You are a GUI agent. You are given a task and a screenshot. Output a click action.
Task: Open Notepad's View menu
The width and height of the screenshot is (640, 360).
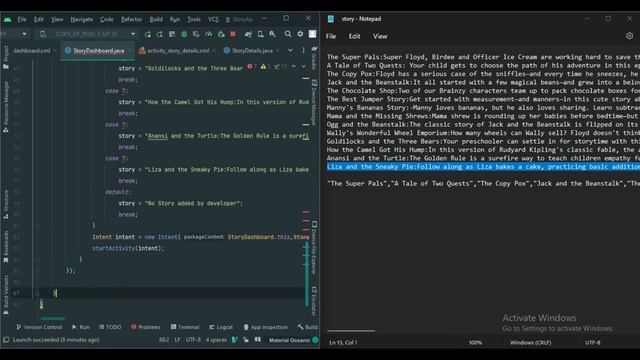tap(380, 36)
